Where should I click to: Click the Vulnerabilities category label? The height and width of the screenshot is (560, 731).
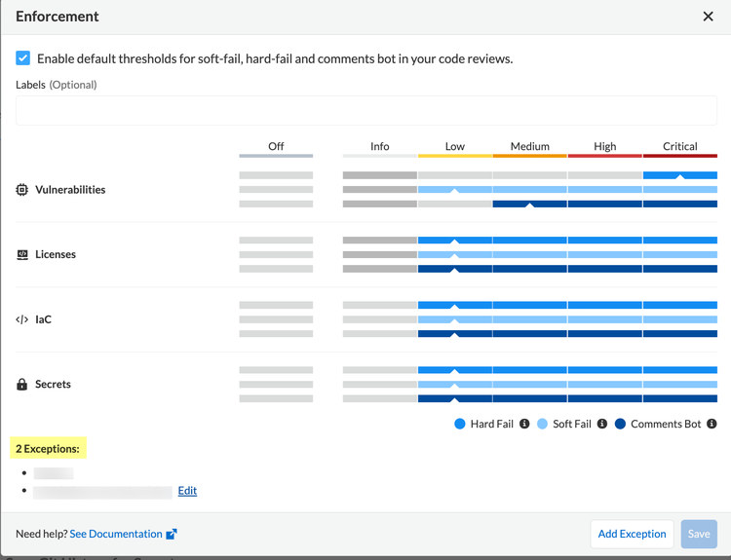tap(70, 190)
